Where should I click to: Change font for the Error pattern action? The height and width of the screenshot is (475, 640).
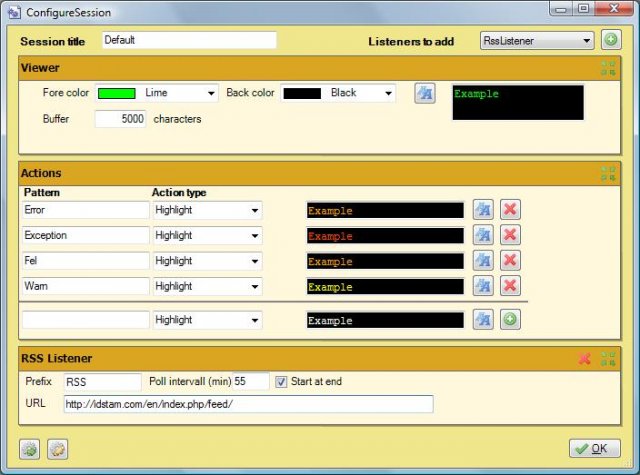tap(484, 211)
